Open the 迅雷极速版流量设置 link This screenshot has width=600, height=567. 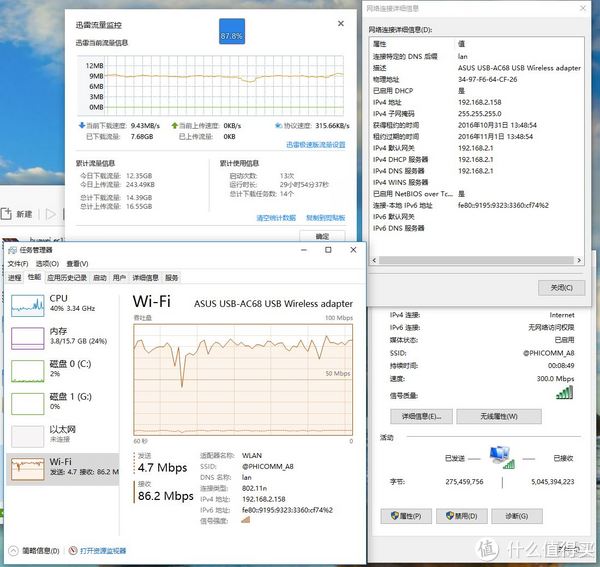[x=316, y=145]
